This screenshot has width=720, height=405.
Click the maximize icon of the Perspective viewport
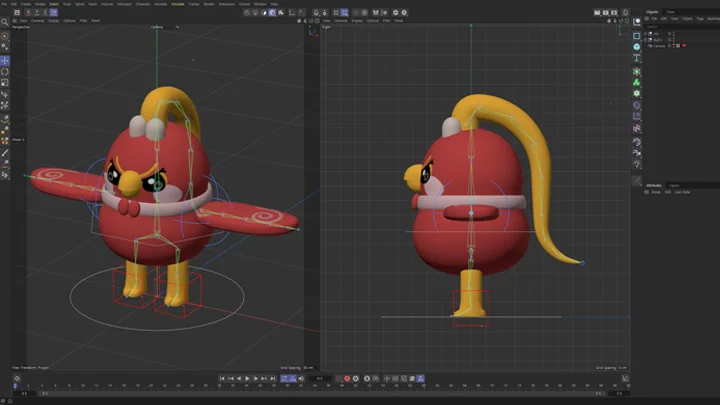(x=317, y=21)
